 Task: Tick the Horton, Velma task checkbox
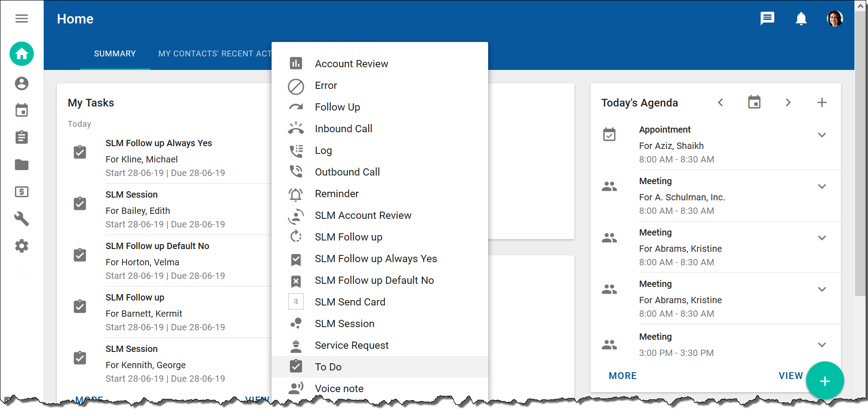tap(80, 255)
